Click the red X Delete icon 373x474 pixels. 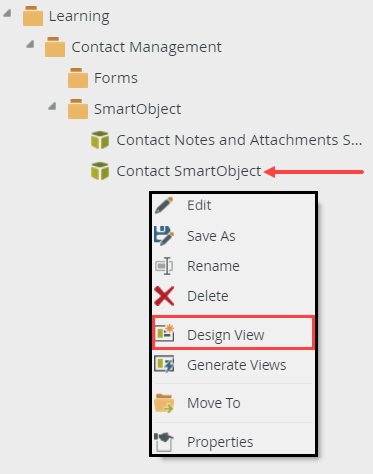pos(164,296)
